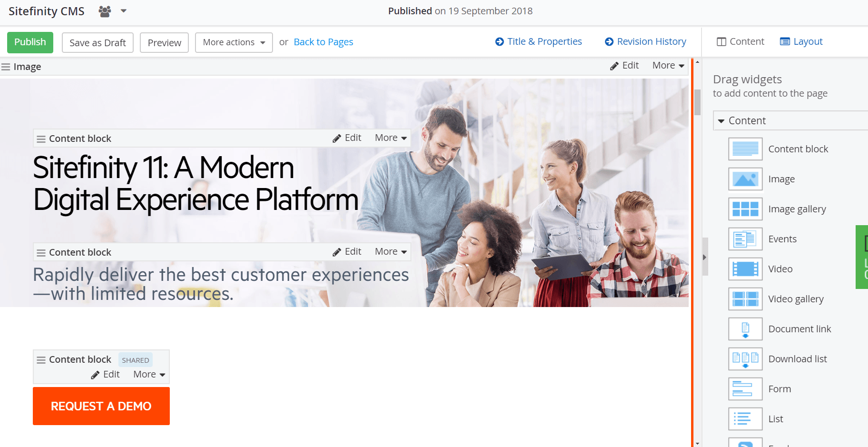Open Title & Properties
This screenshot has height=447, width=868.
click(538, 41)
